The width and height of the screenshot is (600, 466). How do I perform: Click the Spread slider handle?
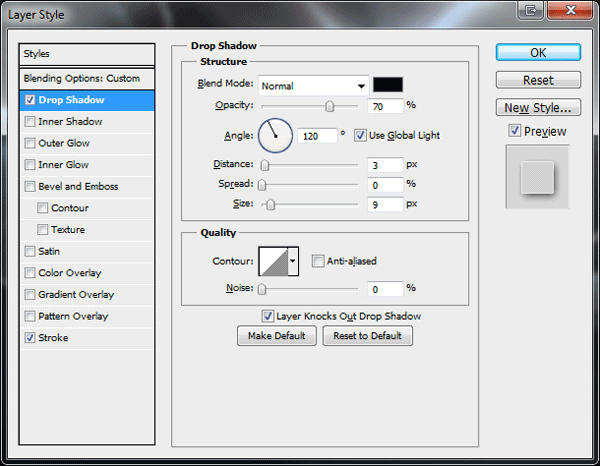click(262, 185)
